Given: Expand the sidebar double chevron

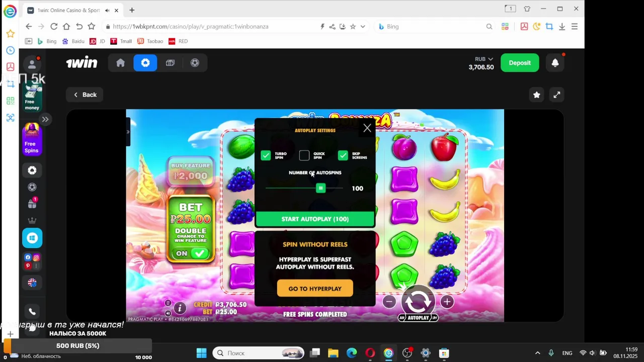Looking at the screenshot, I should pyautogui.click(x=45, y=119).
